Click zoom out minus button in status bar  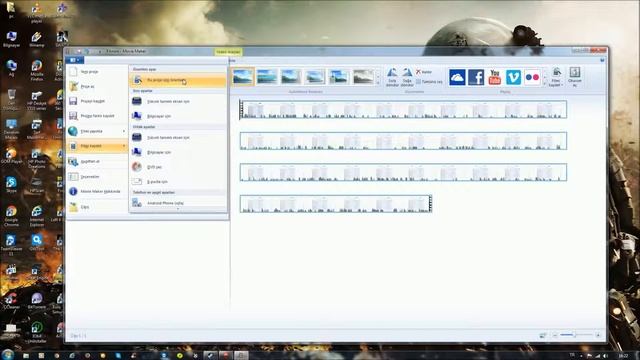click(555, 335)
